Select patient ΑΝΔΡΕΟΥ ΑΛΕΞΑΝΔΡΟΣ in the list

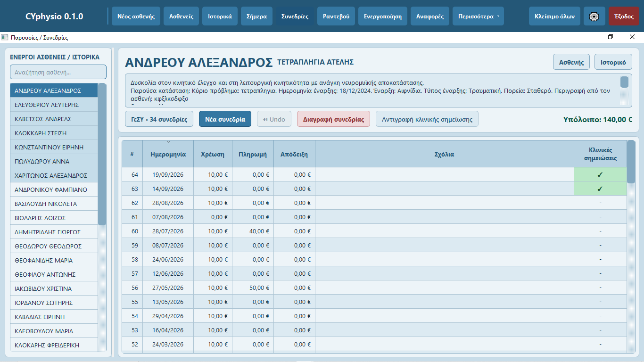[x=54, y=90]
